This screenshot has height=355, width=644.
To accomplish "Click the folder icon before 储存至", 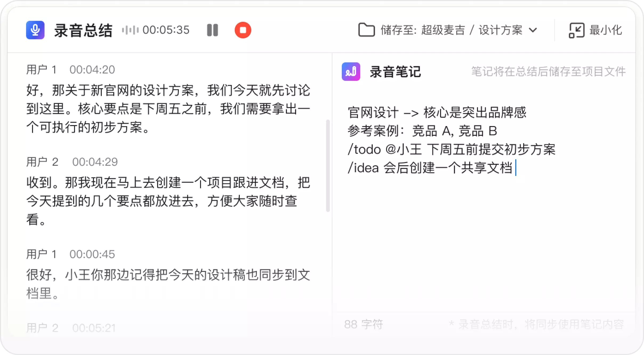I will tap(367, 30).
